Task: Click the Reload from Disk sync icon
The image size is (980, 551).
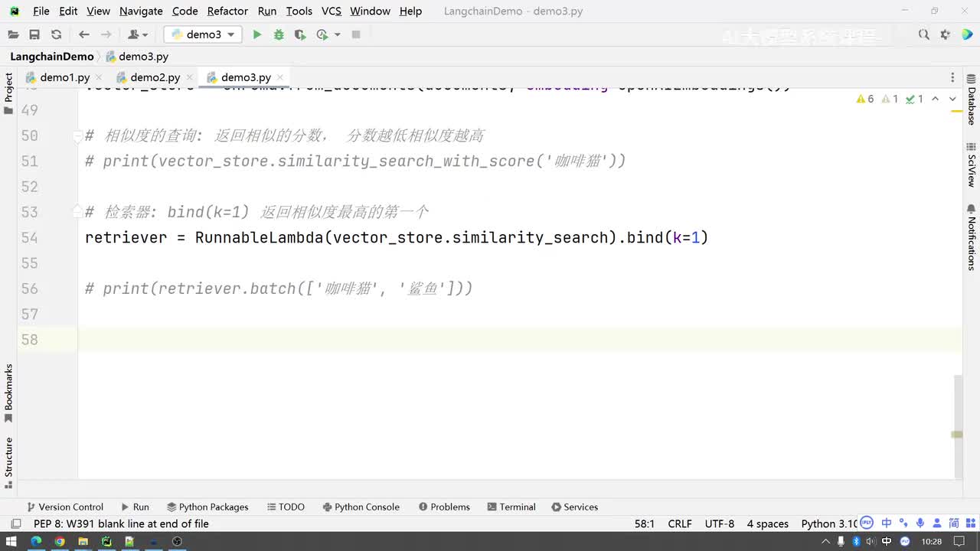Action: [56, 34]
